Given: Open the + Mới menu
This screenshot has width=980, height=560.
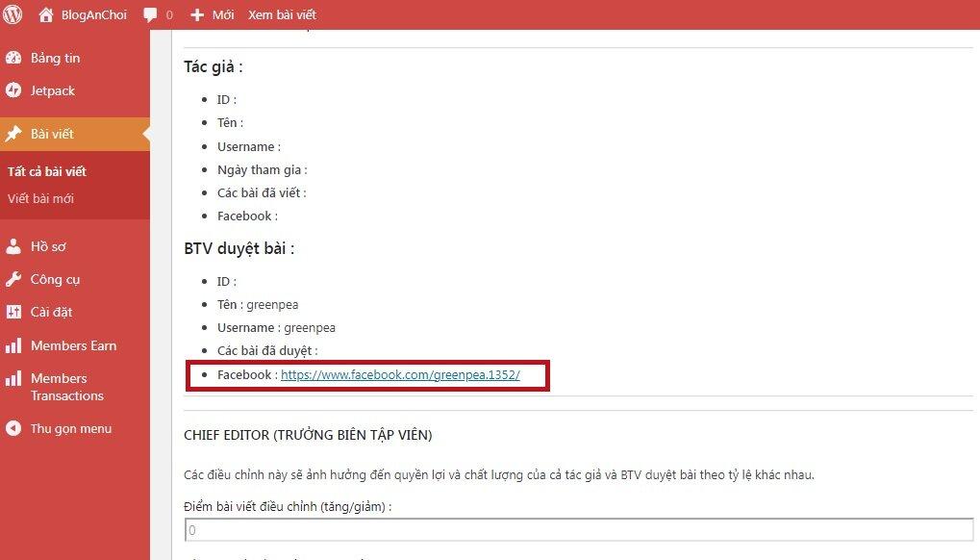Looking at the screenshot, I should click(211, 14).
